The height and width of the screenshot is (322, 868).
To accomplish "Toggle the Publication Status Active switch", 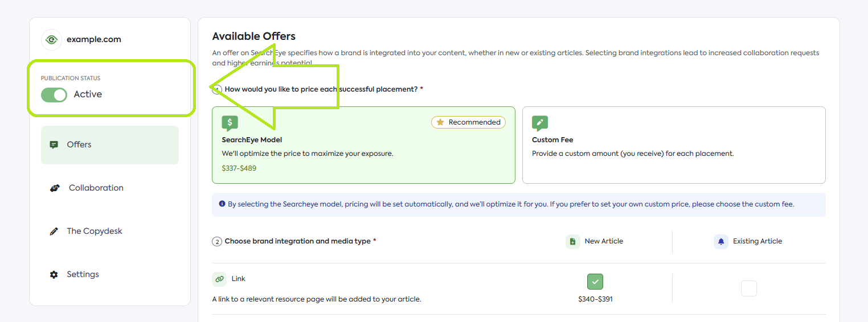I will point(54,95).
